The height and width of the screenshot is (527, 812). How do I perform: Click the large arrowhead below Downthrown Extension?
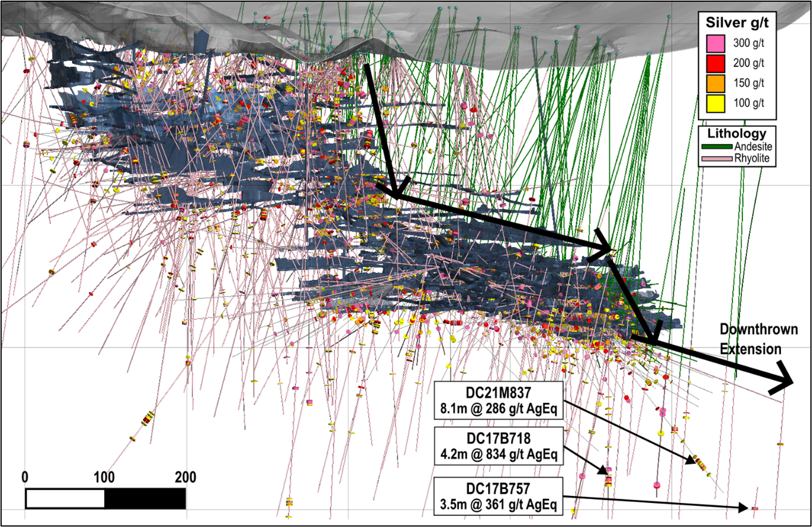tap(786, 381)
